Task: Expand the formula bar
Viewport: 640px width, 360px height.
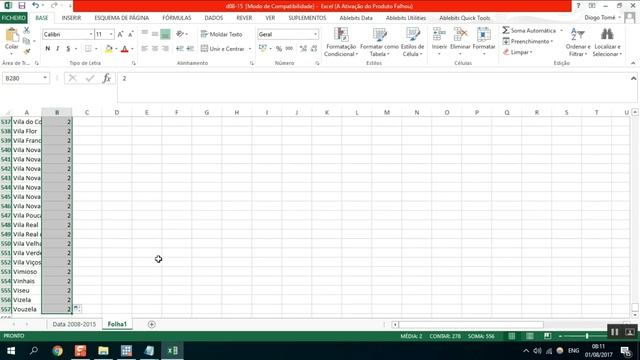Action: (633, 78)
